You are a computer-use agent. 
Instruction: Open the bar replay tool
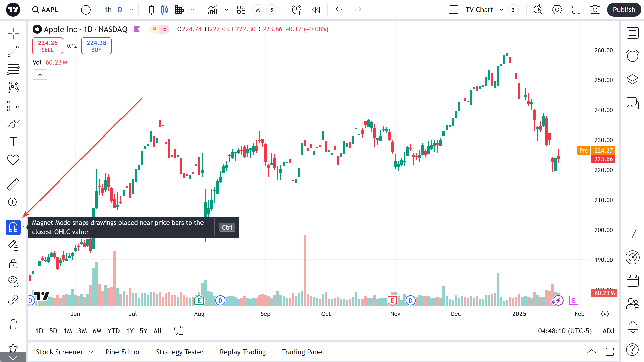point(316,10)
